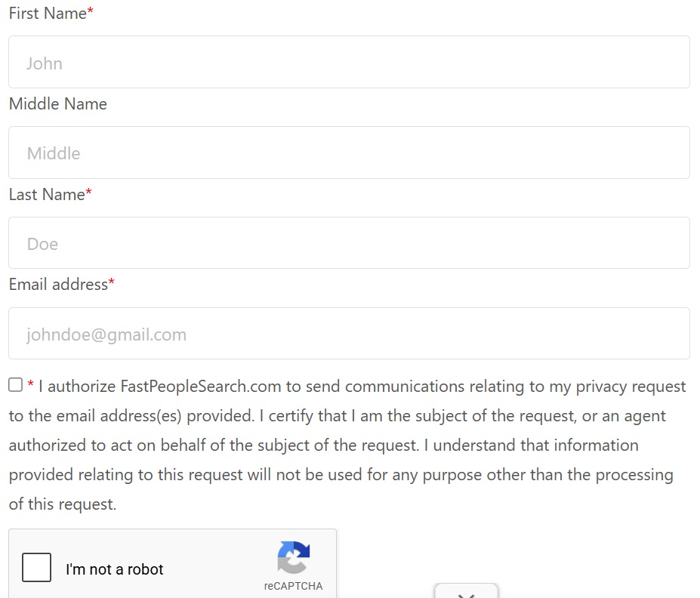The height and width of the screenshot is (598, 700).
Task: Select the Last Name input field
Action: 349,243
